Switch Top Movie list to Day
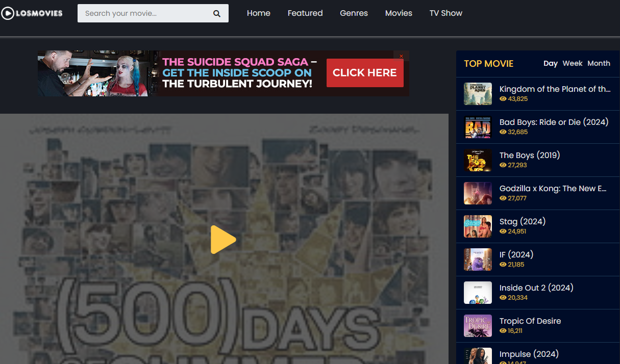This screenshot has height=364, width=620. coord(551,63)
